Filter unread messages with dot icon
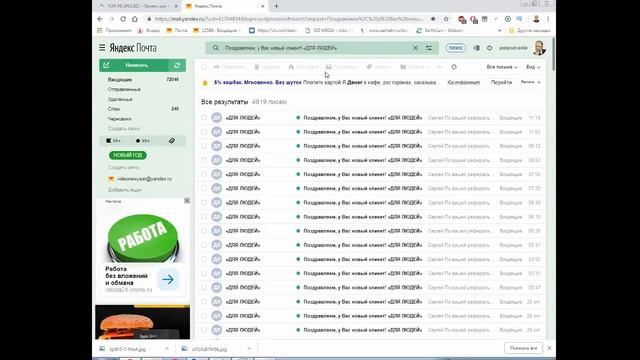This screenshot has height=360, width=640. pyautogui.click(x=142, y=141)
